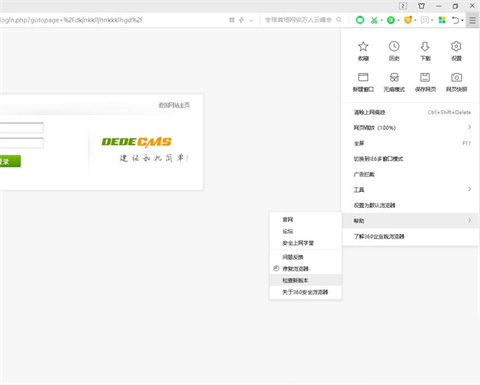Expand the page zoom (100%) submenu

(x=469, y=127)
